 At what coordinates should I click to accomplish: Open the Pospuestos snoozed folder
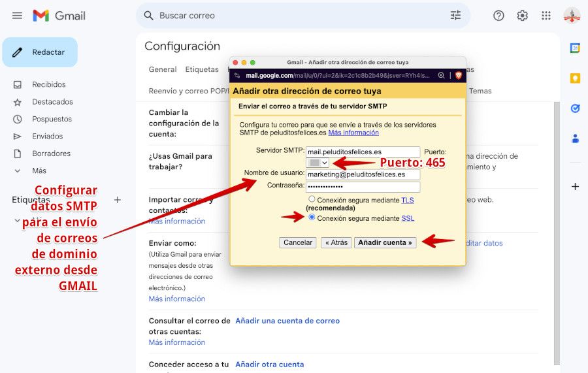(52, 119)
